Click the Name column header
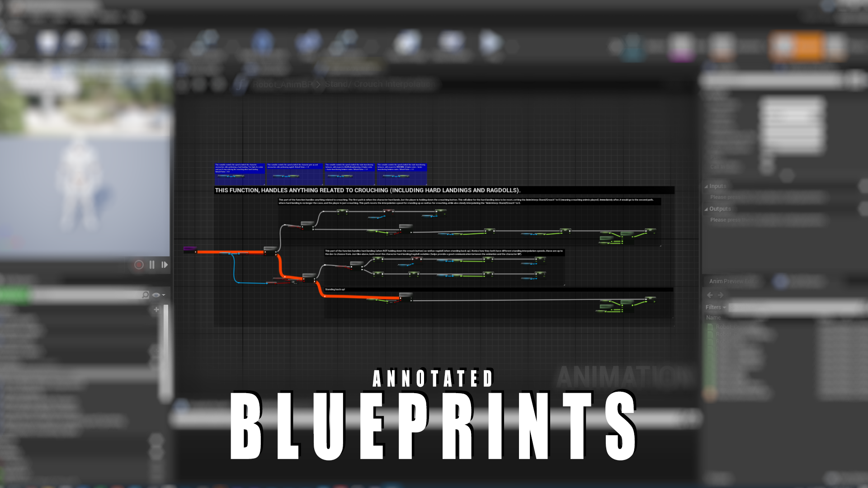The image size is (868, 488). 713,318
